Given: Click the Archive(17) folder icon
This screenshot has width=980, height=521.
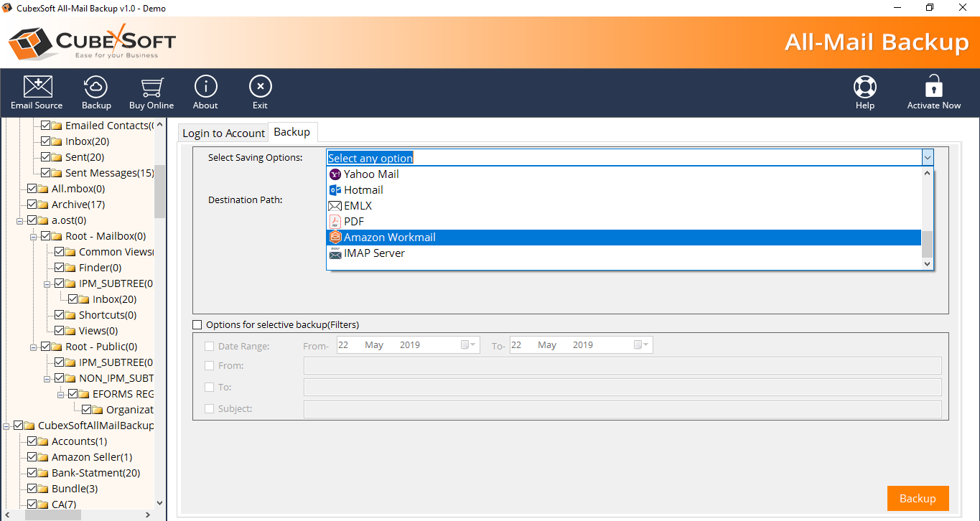Looking at the screenshot, I should click(43, 205).
